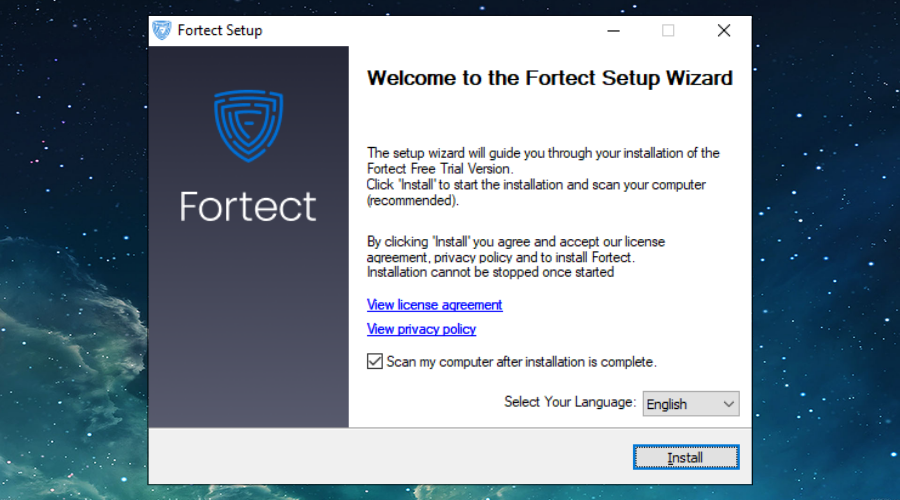This screenshot has height=500, width=900.
Task: Click the large blue Fortect shield logo
Action: click(x=248, y=127)
